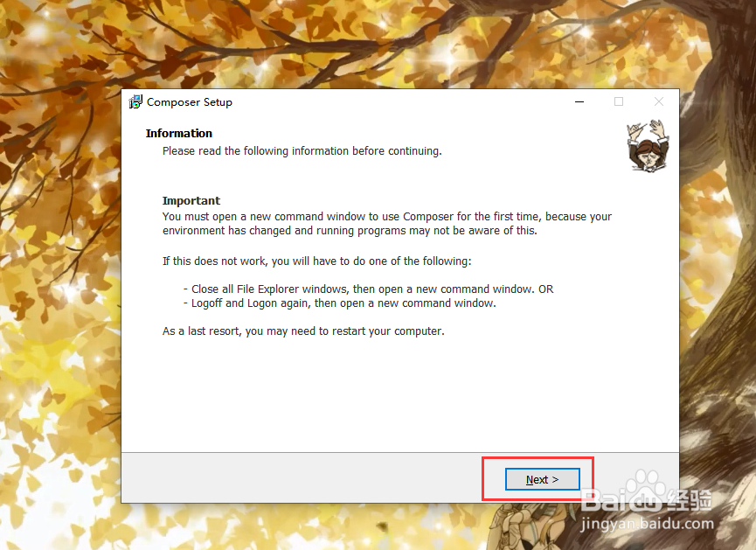Image resolution: width=756 pixels, height=550 pixels.
Task: Click the Next > button
Action: tap(543, 479)
